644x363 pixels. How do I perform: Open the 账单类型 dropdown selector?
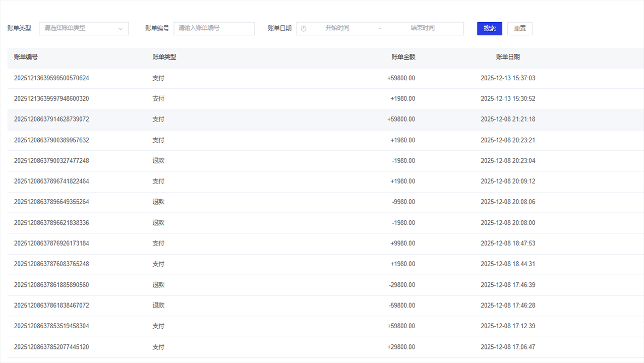tap(81, 28)
